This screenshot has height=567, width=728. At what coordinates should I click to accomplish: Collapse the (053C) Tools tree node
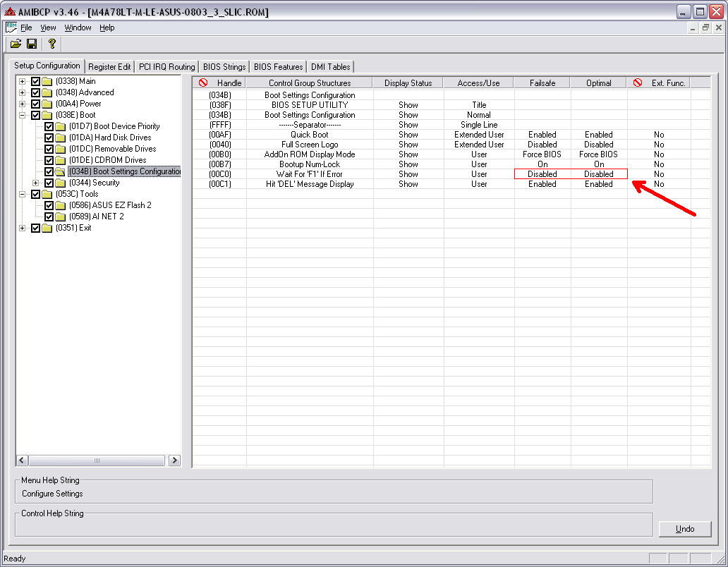pyautogui.click(x=22, y=195)
